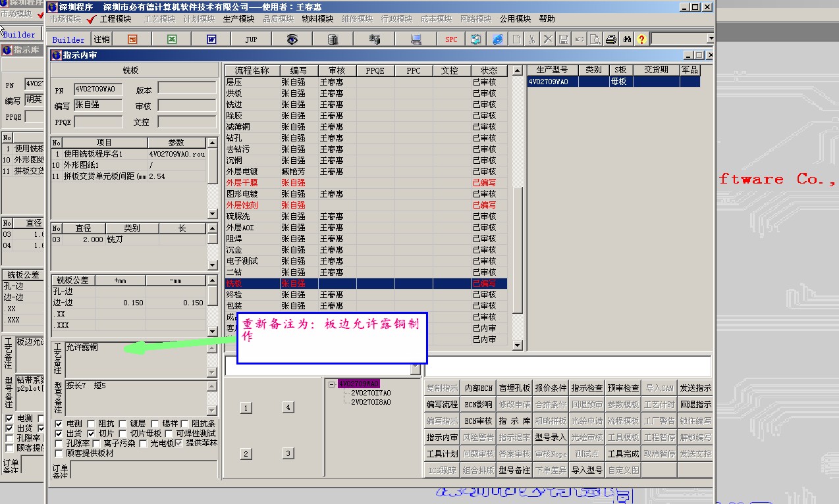Open the red SPC toolbar button

[x=451, y=39]
